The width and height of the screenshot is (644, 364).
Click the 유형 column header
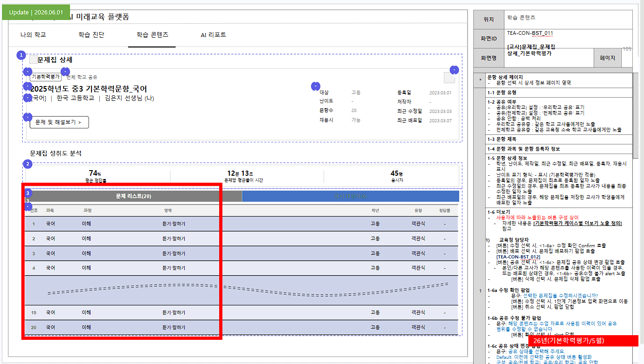tap(418, 211)
